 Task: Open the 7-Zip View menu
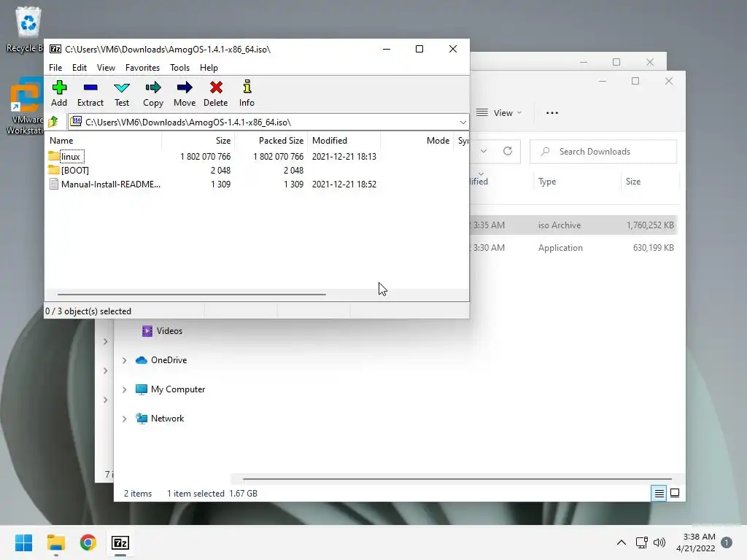(x=106, y=68)
